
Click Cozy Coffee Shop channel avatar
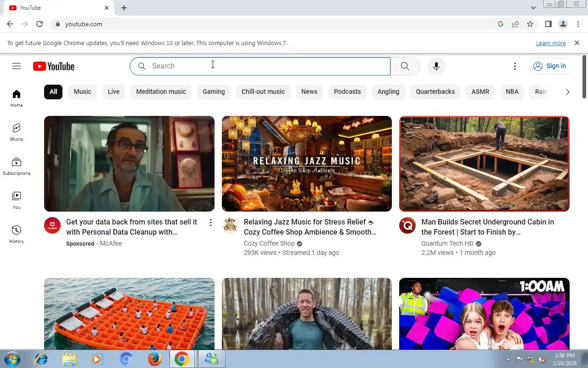[x=230, y=225]
